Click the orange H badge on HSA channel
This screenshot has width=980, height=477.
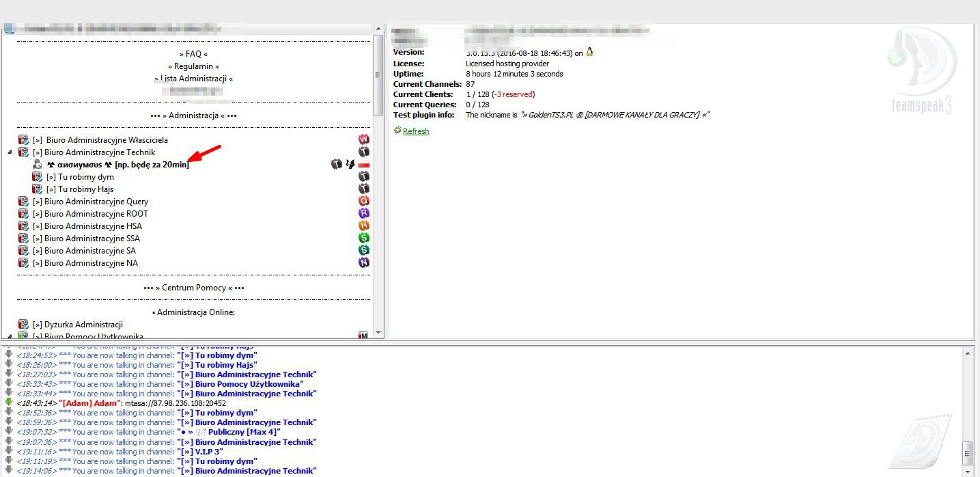pyautogui.click(x=364, y=226)
